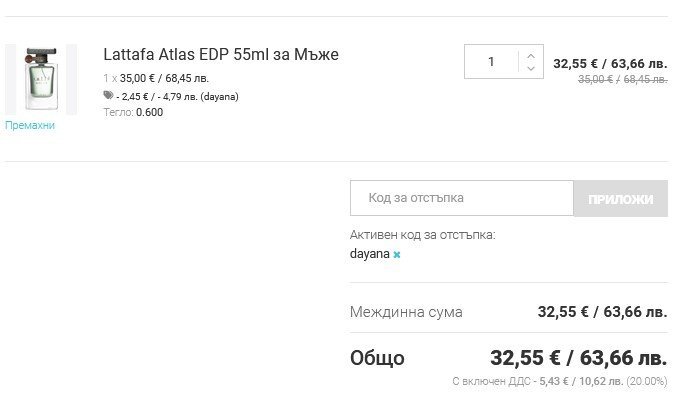Click the Междинна сума label
681x408 pixels.
click(x=406, y=312)
